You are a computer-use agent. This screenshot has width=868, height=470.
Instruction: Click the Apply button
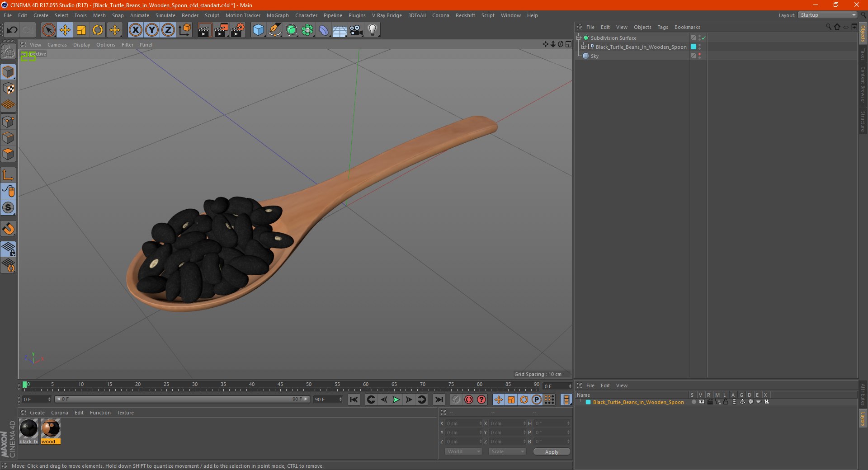(552, 452)
